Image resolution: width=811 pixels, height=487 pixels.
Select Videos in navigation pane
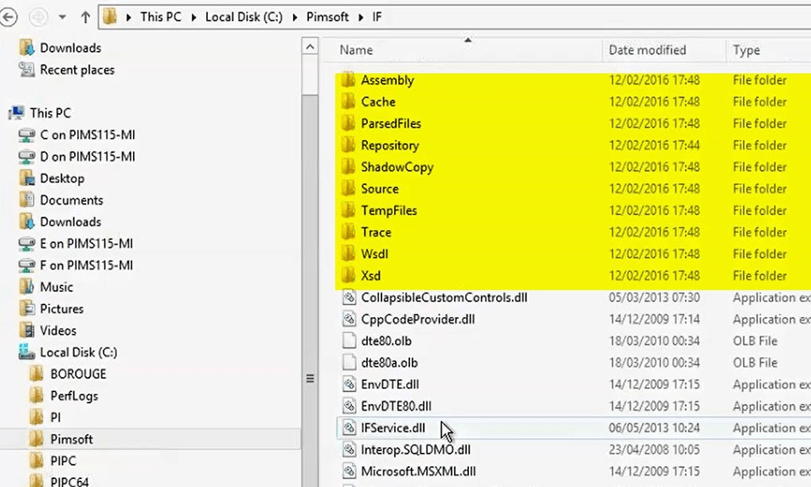[58, 330]
